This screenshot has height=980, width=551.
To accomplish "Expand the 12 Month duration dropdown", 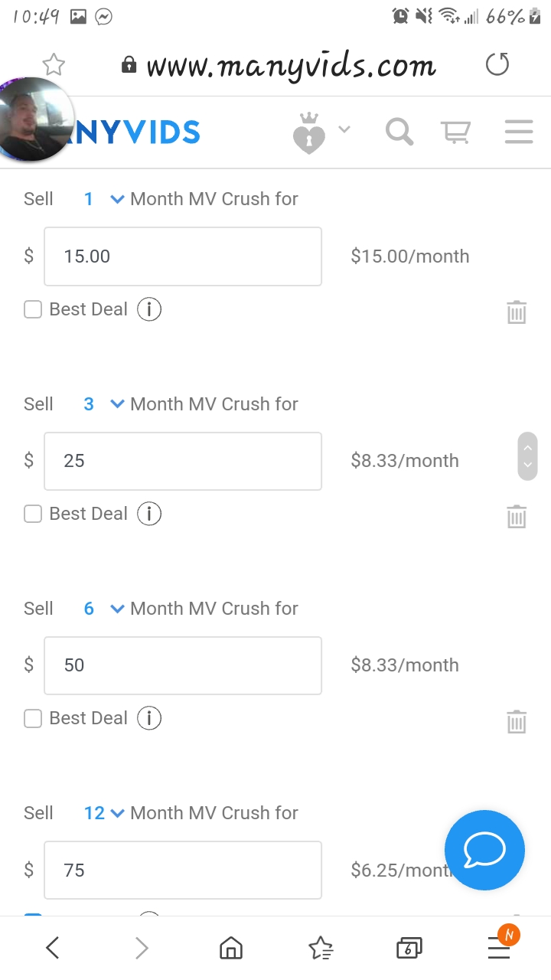I will [x=103, y=812].
